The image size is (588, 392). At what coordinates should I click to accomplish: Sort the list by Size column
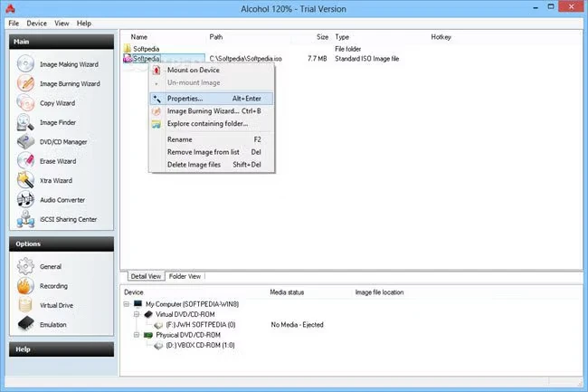tap(322, 37)
